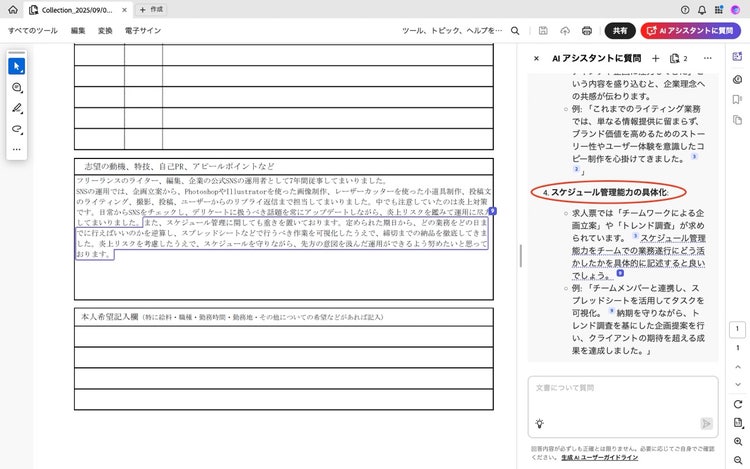Open the Help question mark icon
The height and width of the screenshot is (469, 750).
click(x=685, y=10)
